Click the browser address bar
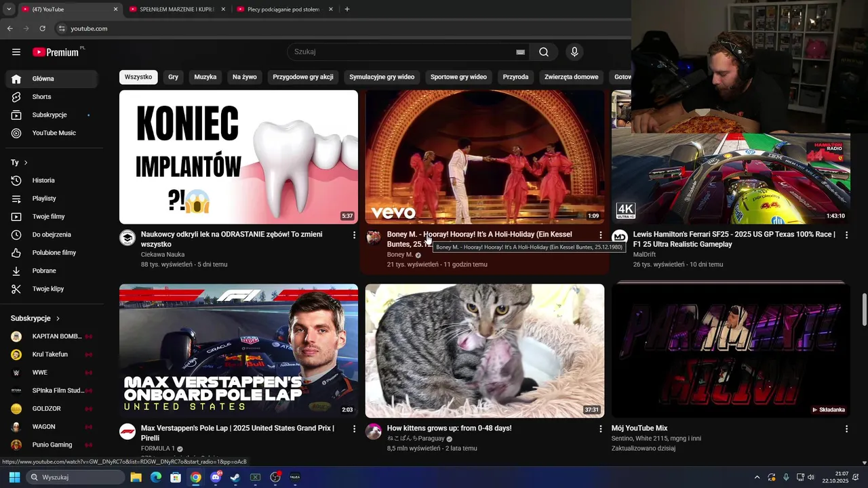This screenshot has height=488, width=868. (x=339, y=28)
